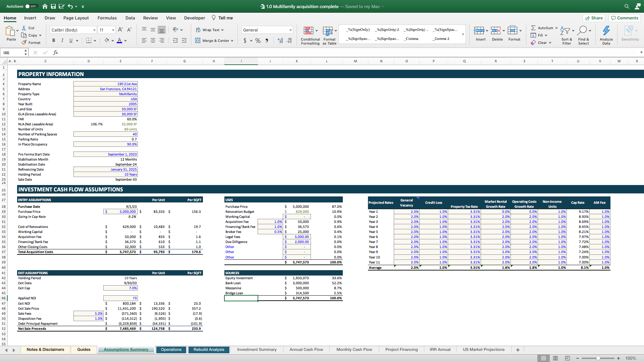The image size is (644, 362).
Task: Switch to the Formulas ribbon tab
Action: click(107, 18)
